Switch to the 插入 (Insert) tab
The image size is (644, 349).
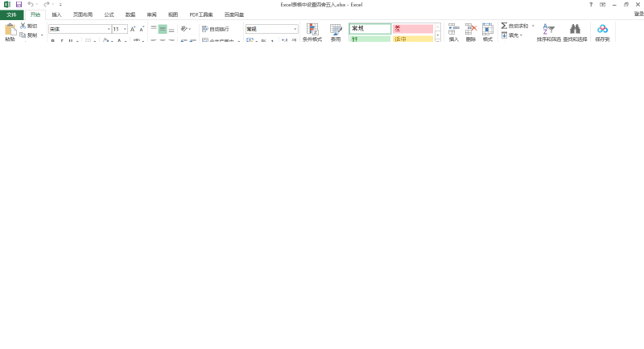[x=56, y=14]
